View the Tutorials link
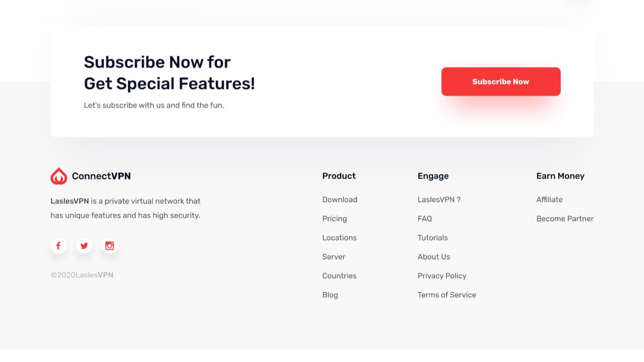The image size is (644, 362). click(433, 238)
